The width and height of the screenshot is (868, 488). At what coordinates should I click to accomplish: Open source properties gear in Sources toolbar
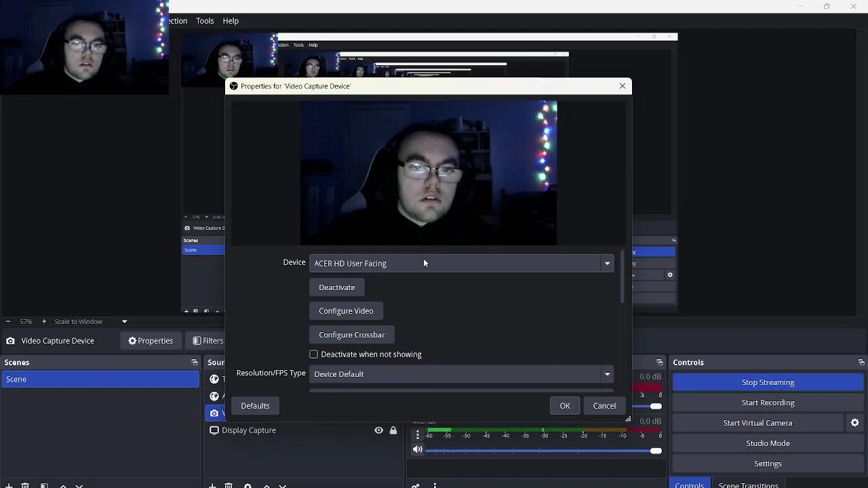tap(248, 485)
